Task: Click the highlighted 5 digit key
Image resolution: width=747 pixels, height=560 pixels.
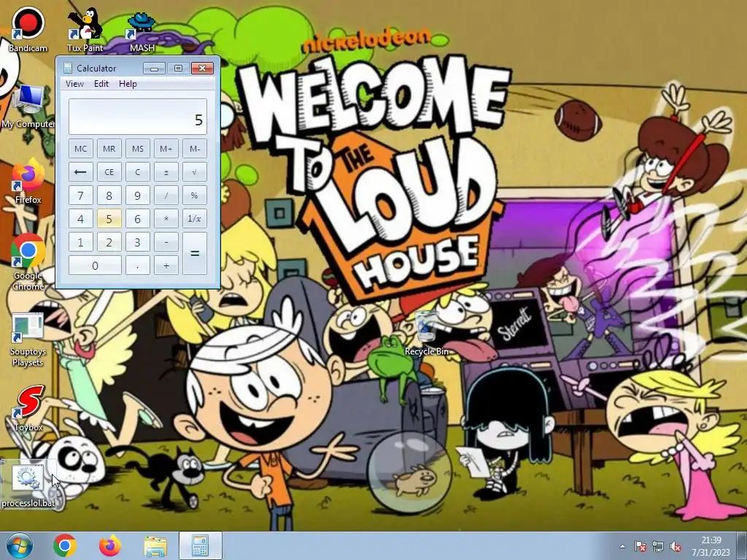Action: pos(109,219)
